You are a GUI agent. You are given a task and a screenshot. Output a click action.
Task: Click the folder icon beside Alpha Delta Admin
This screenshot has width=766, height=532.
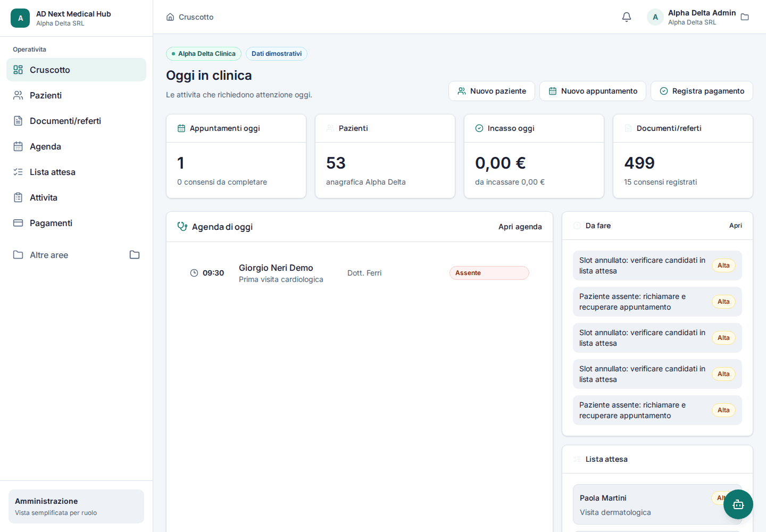click(x=745, y=17)
